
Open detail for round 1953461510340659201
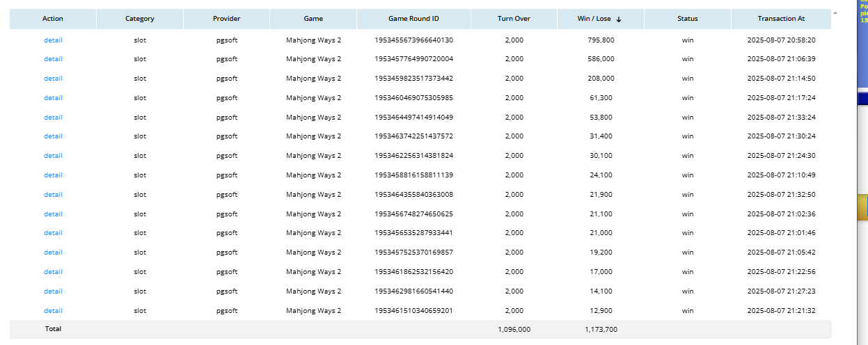click(53, 311)
